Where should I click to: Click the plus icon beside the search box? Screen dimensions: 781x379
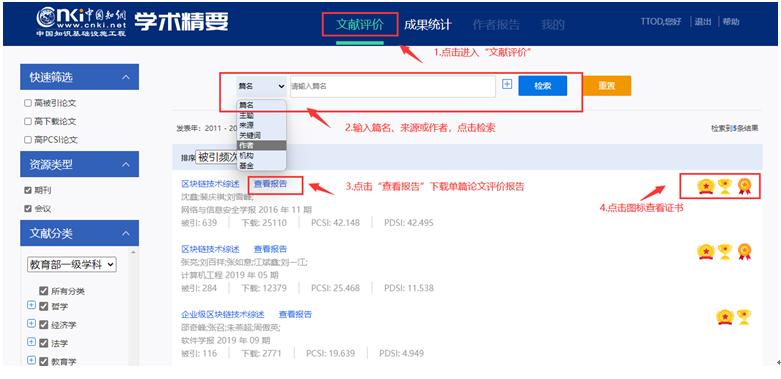[507, 85]
